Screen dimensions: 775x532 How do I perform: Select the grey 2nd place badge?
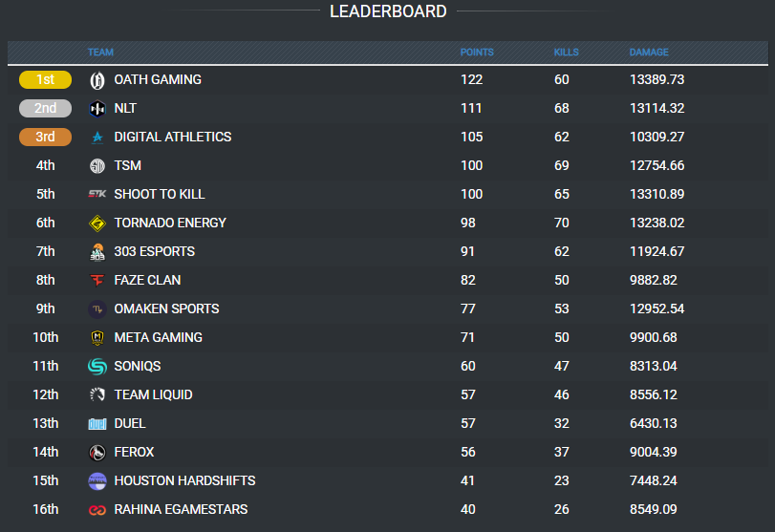46,108
